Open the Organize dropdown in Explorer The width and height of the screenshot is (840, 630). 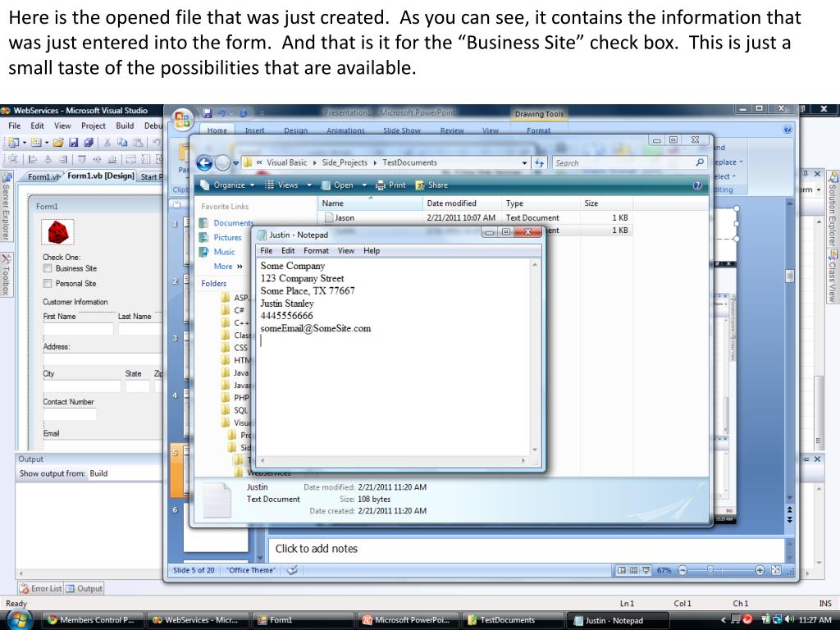[x=227, y=185]
